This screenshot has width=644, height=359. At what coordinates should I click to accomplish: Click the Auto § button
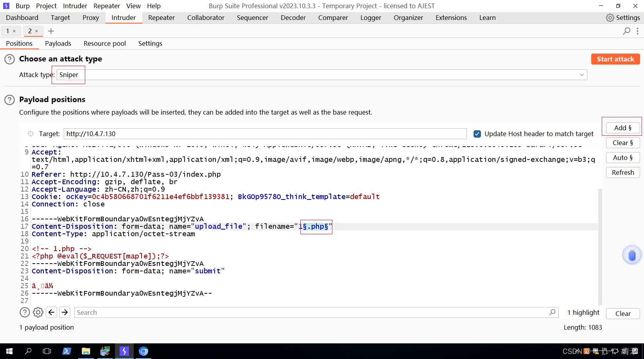click(623, 158)
